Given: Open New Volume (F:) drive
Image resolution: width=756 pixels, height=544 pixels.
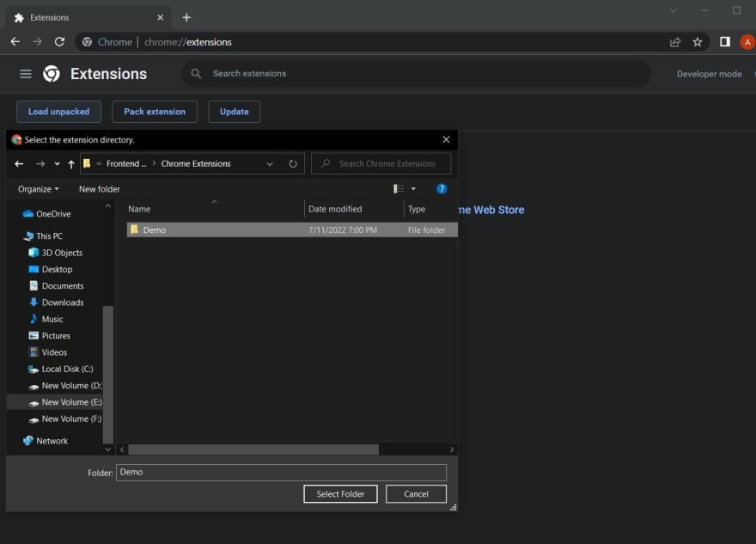Looking at the screenshot, I should (71, 419).
